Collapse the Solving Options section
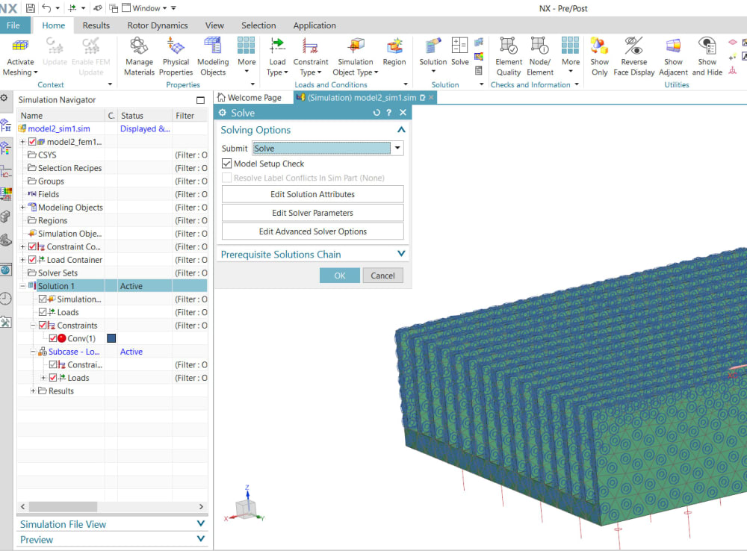This screenshot has width=747, height=560. [401, 129]
